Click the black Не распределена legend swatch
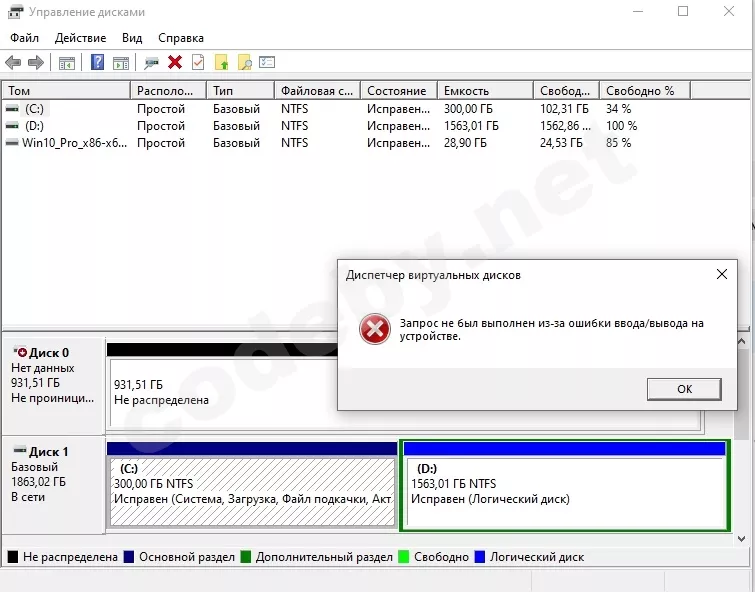Screen dimensions: 755x592 13,557
